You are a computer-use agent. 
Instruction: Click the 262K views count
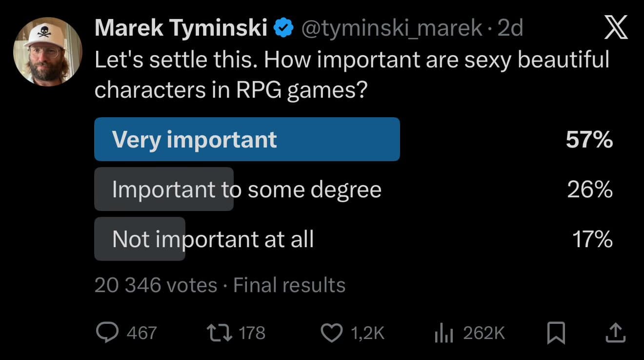[x=483, y=333]
